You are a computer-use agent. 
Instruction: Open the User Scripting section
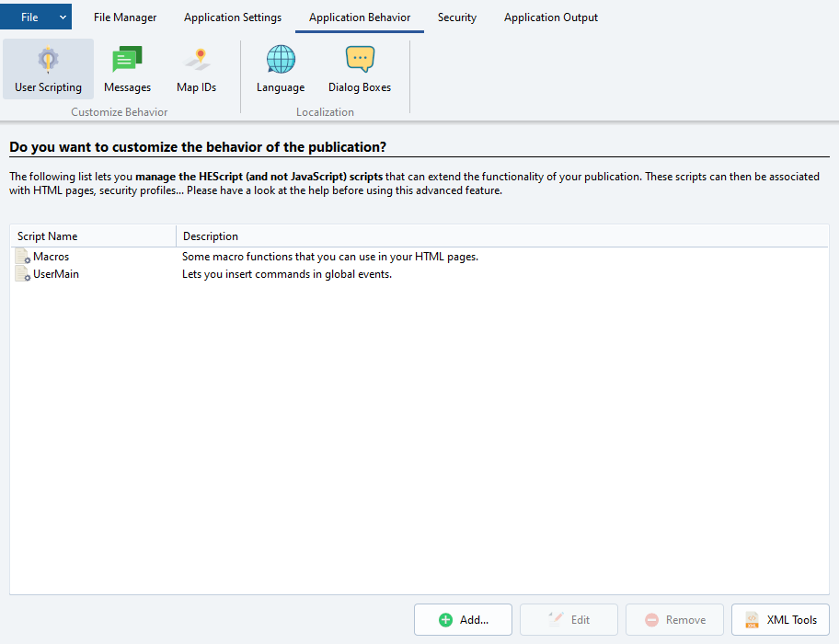[48, 70]
